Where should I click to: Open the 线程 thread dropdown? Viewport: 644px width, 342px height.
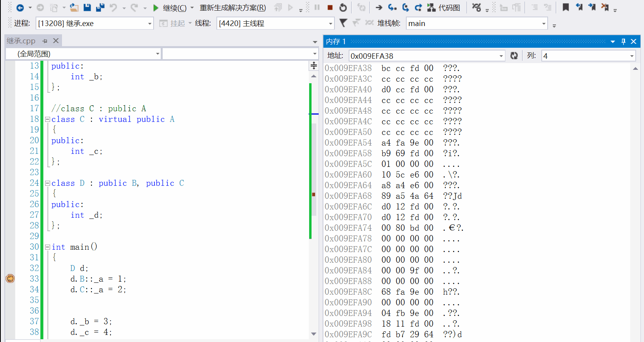pyautogui.click(x=331, y=23)
